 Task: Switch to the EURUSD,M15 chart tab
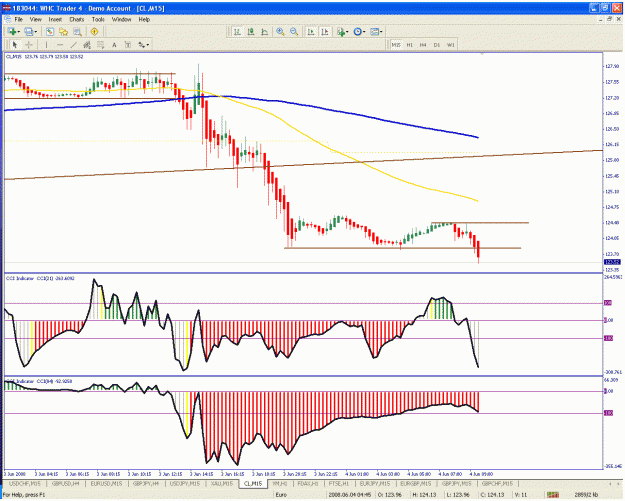(x=106, y=484)
